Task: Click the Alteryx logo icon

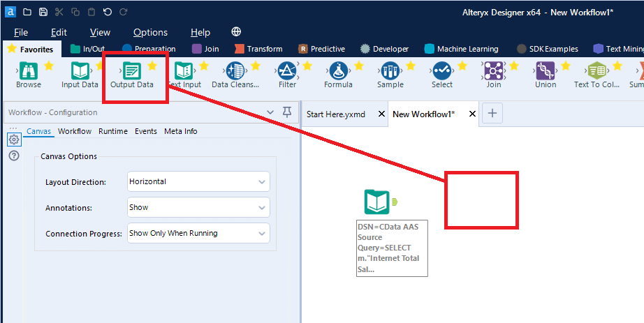Action: tap(10, 12)
